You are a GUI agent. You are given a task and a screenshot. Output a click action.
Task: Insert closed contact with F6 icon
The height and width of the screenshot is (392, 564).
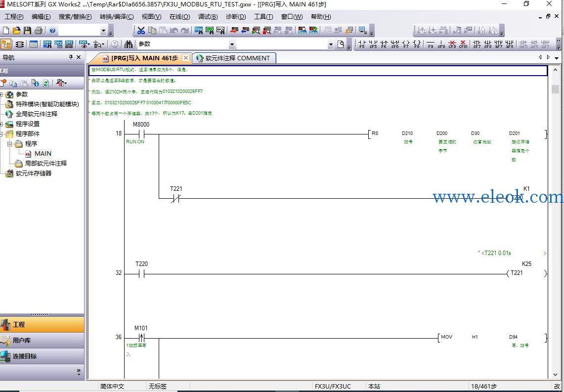384,44
